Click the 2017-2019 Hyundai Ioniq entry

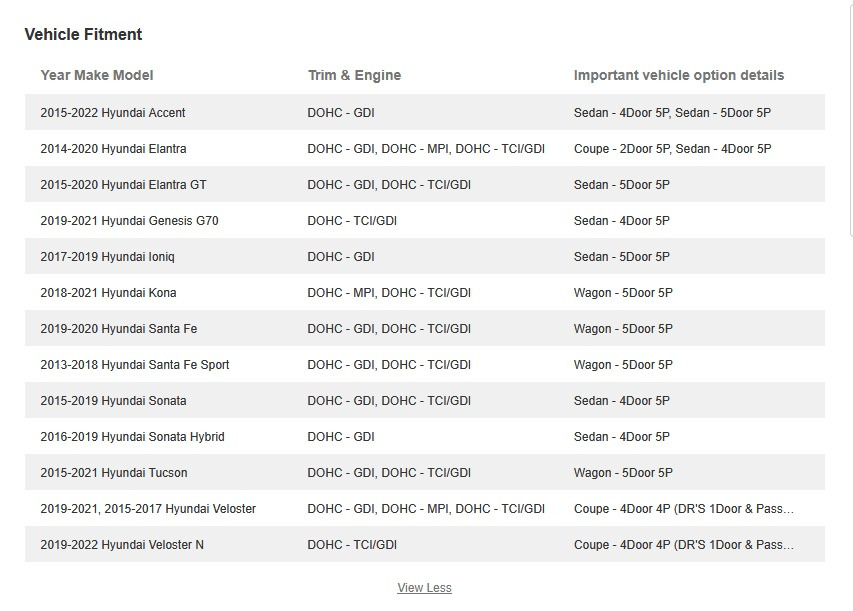pyautogui.click(x=107, y=257)
